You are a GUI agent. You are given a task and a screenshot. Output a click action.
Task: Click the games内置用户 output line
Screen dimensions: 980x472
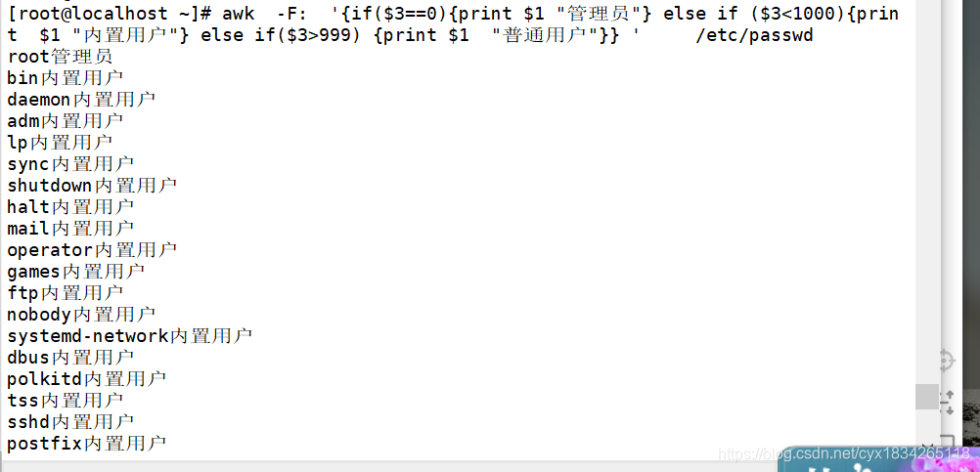(76, 272)
